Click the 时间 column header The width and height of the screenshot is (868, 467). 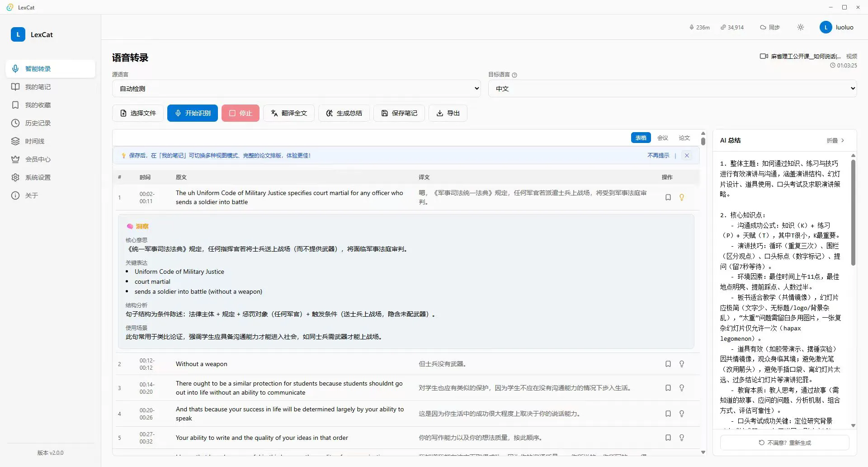(145, 177)
